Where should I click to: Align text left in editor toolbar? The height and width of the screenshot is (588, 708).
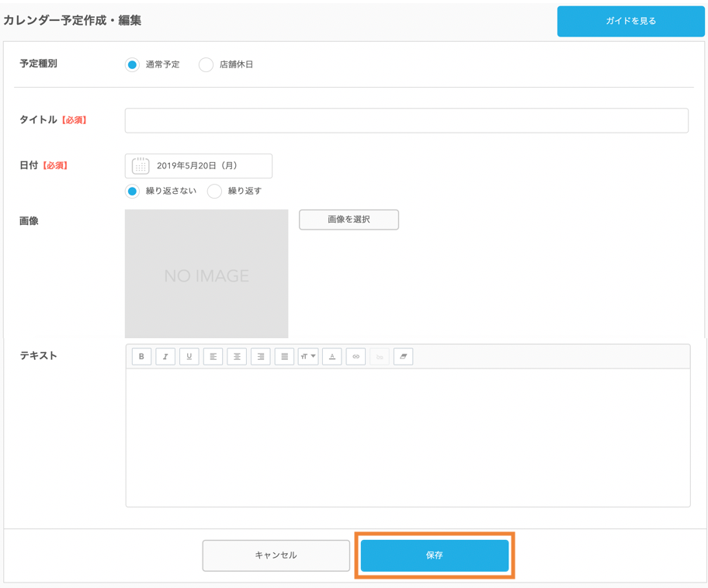(213, 357)
